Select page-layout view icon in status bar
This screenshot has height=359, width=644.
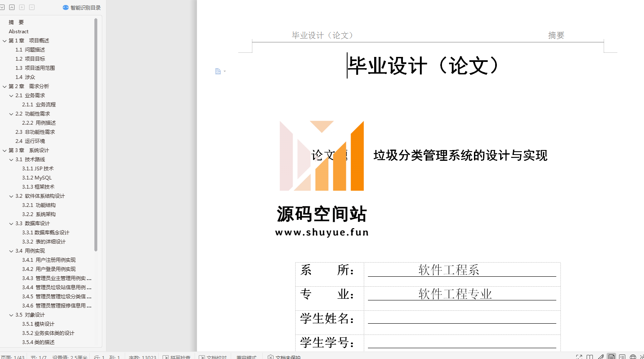click(x=612, y=357)
